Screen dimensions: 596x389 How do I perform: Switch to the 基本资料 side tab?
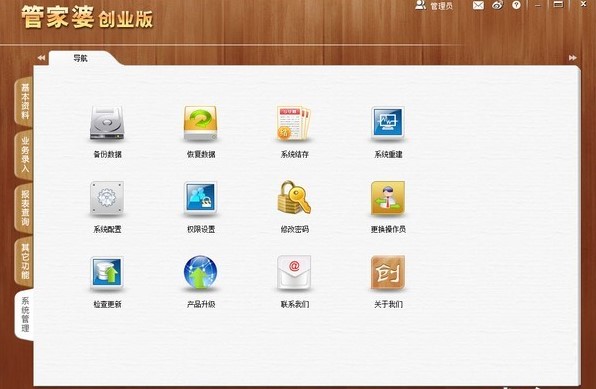(x=24, y=101)
